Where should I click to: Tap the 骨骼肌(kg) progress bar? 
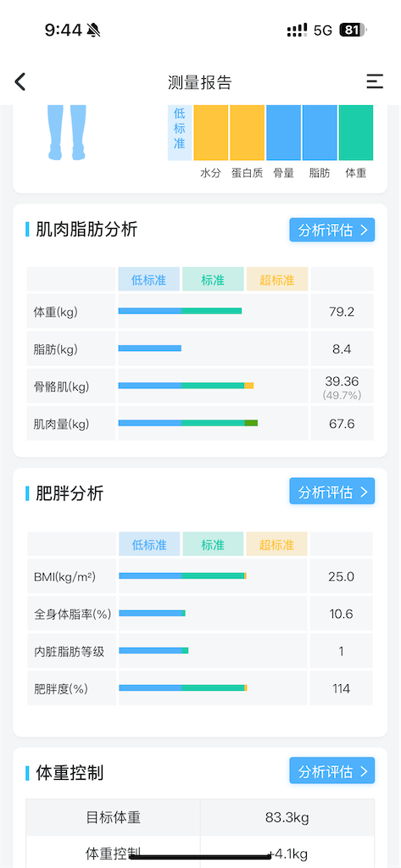point(187,386)
